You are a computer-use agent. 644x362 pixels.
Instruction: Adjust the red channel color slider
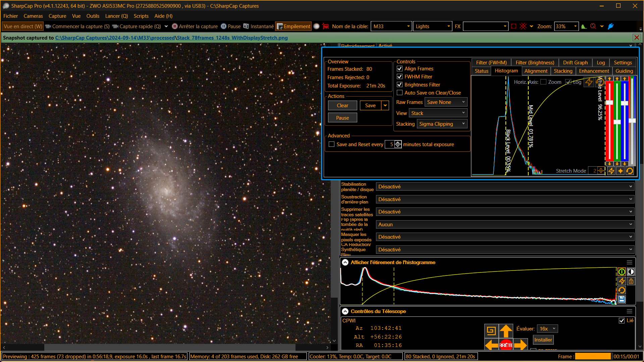tap(609, 103)
